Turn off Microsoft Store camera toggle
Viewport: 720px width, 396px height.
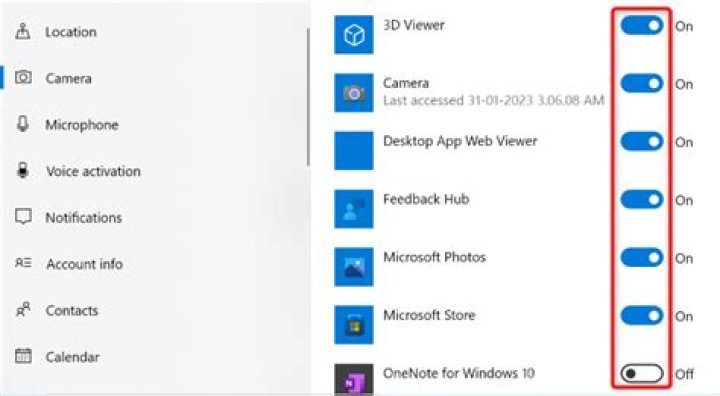point(641,316)
